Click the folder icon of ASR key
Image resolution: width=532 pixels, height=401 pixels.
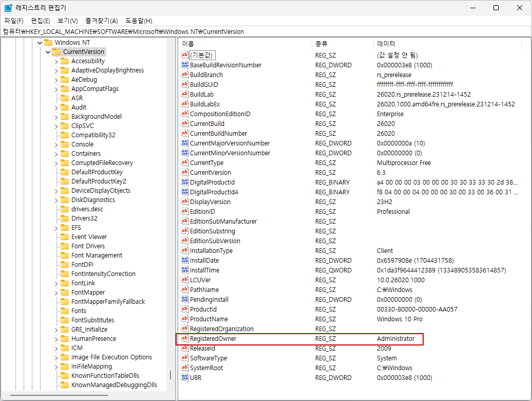(65, 98)
